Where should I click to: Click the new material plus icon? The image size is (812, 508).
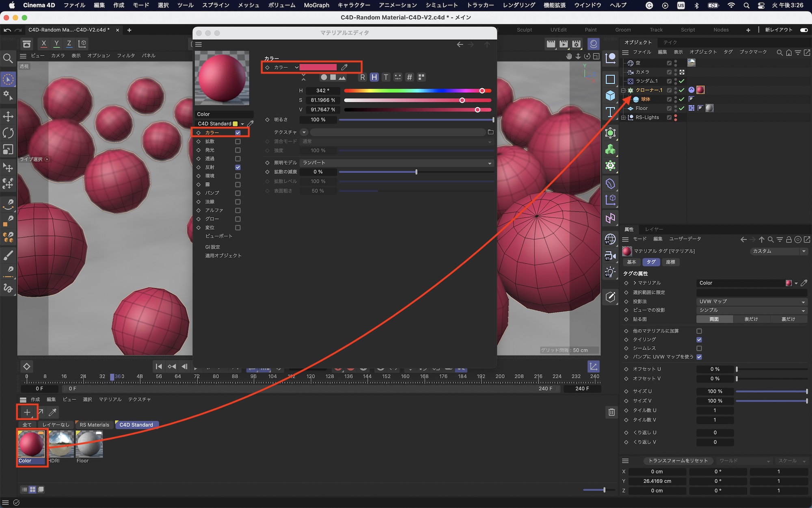[27, 412]
